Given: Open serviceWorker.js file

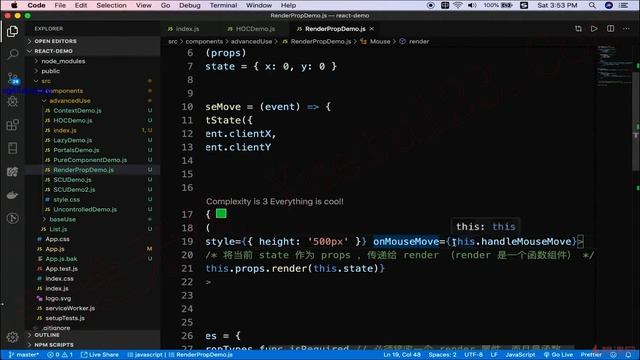Looking at the screenshot, I should (70, 308).
